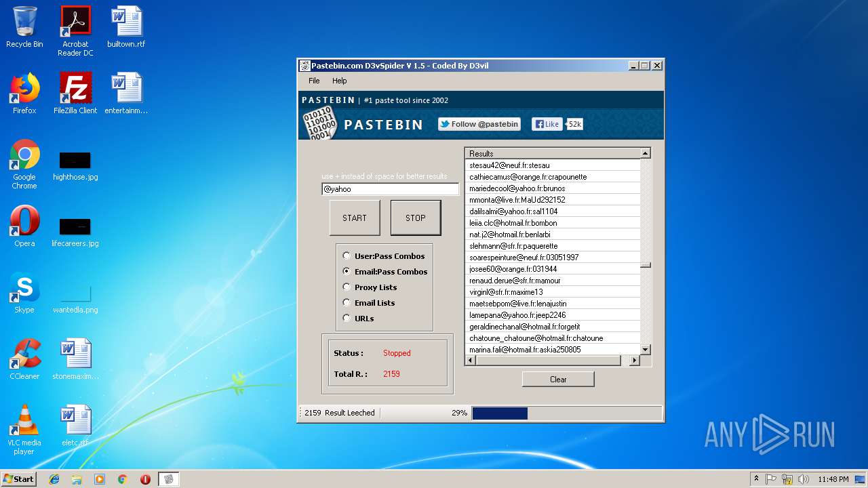Viewport: 868px width, 488px height.
Task: Open wantedla.png image file
Action: [75, 300]
